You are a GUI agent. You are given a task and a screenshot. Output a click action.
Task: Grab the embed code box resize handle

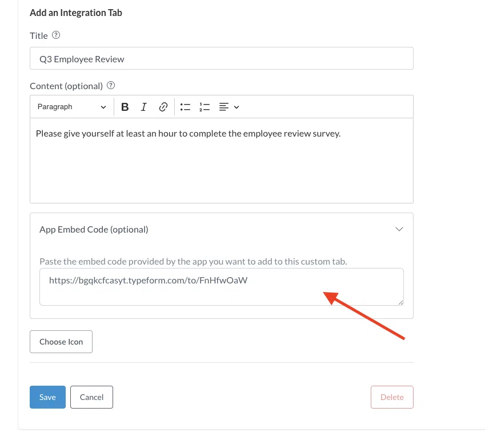tap(400, 302)
